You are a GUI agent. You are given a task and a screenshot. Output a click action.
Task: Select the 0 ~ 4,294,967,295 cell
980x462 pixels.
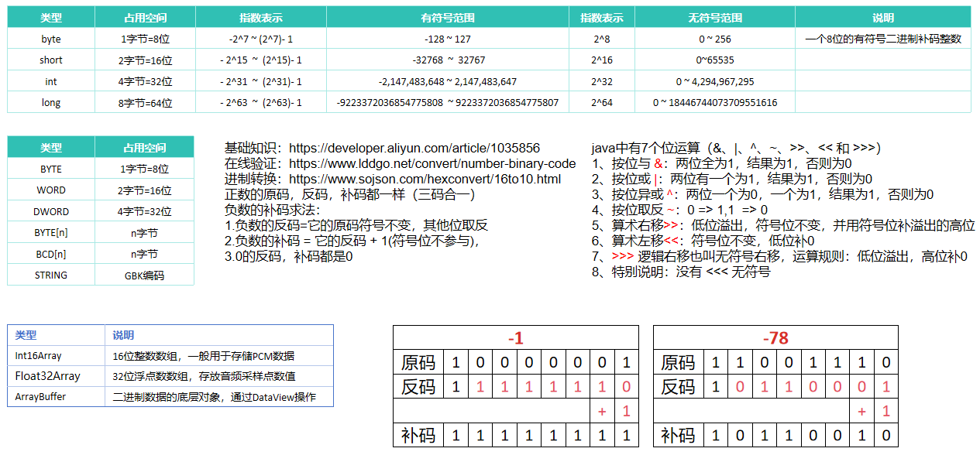(714, 81)
